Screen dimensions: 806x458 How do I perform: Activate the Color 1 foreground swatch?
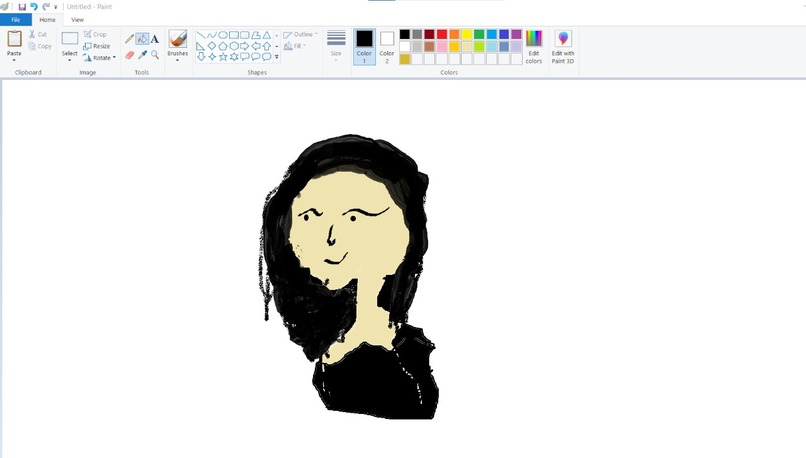[364, 46]
